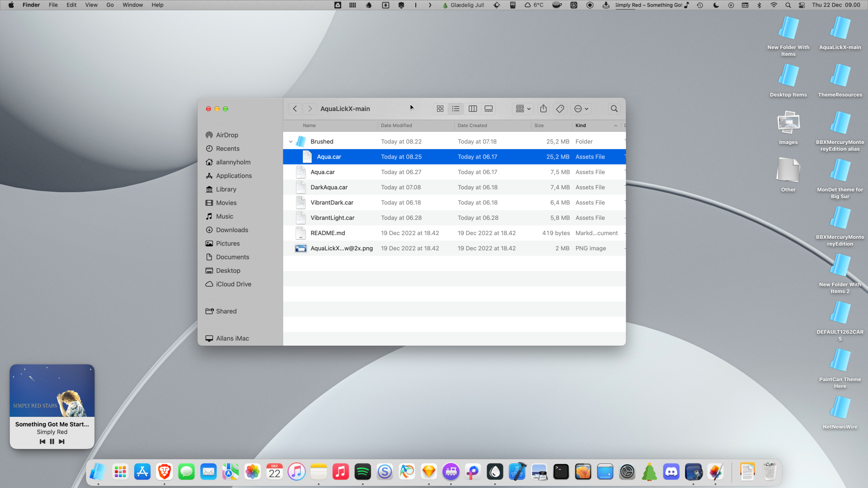Screen dimensions: 868x488
Task: Open Control Center in the menu bar
Action: click(802, 5)
